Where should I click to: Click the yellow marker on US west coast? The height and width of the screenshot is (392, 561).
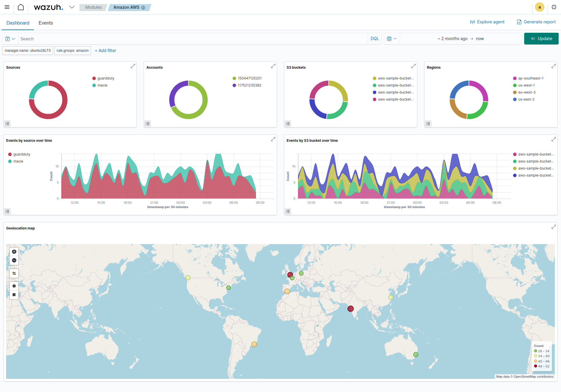pyautogui.click(x=188, y=278)
